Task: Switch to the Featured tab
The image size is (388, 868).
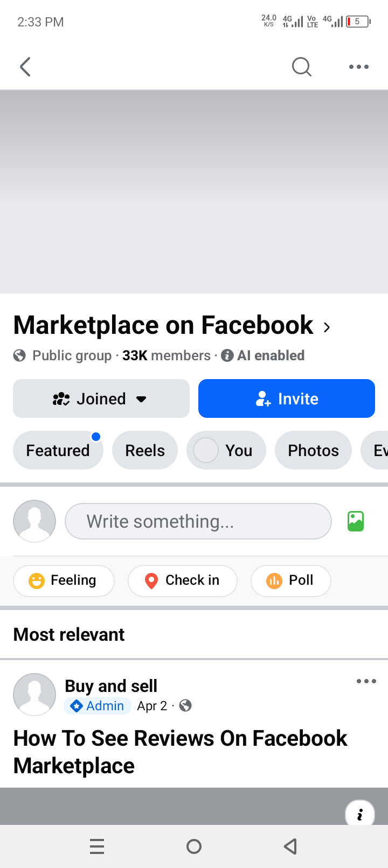Action: pos(58,450)
